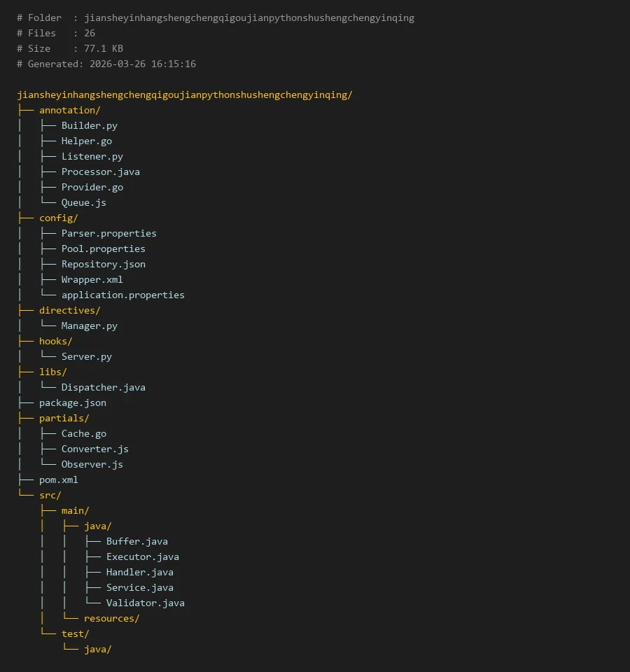Expand the directives/ folder

point(69,310)
